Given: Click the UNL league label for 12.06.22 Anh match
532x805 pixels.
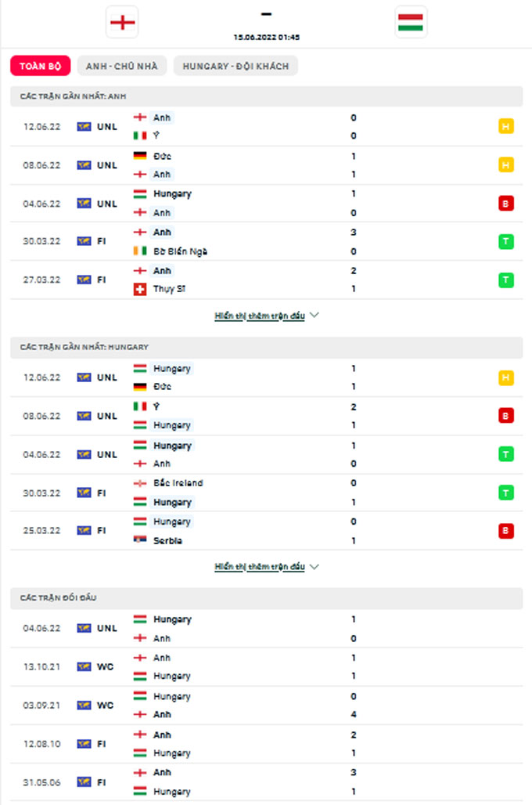Looking at the screenshot, I should tap(106, 126).
